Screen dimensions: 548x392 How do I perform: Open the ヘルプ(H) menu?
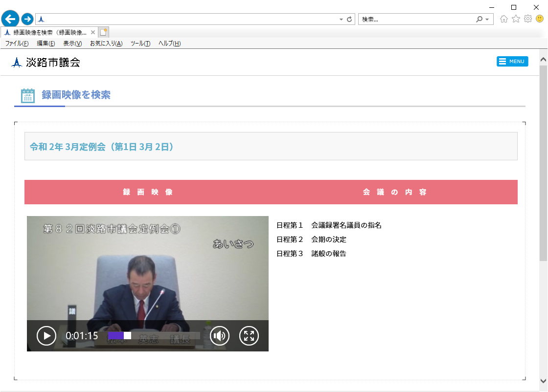169,44
